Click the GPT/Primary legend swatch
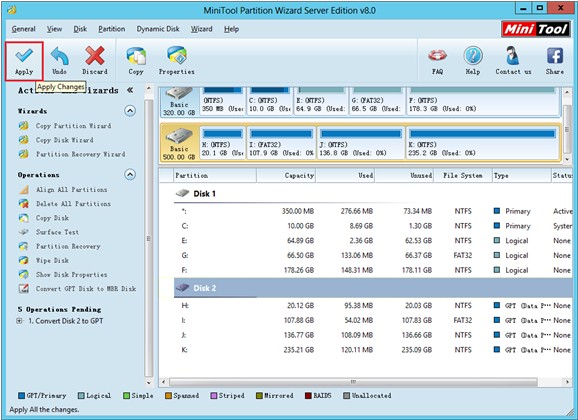578x420 pixels. coord(21,396)
